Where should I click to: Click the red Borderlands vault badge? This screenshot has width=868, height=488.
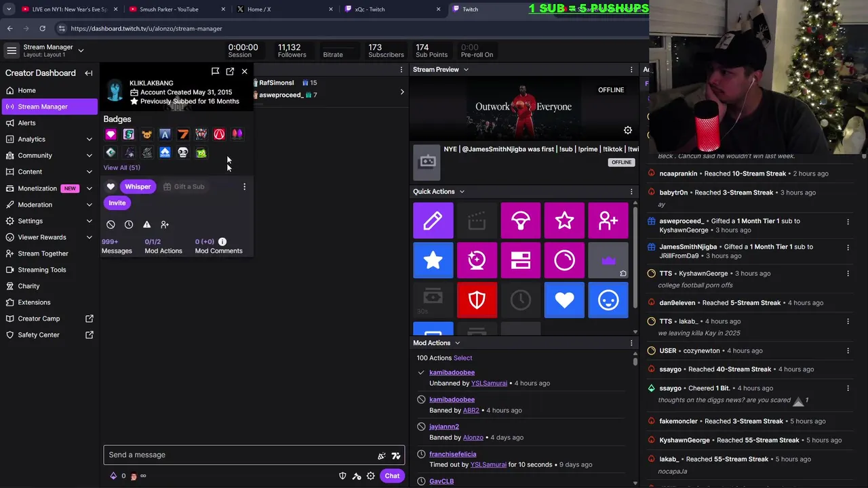pos(219,134)
